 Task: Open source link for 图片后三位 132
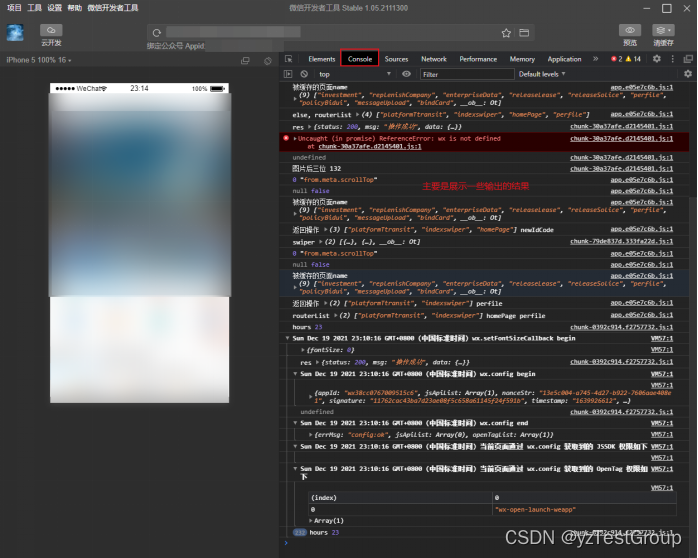coord(621,169)
